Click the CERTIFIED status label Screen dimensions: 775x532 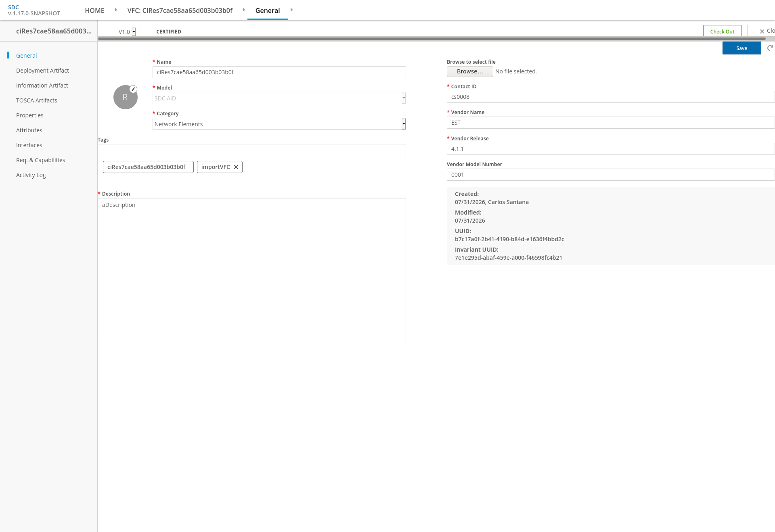[x=168, y=31]
